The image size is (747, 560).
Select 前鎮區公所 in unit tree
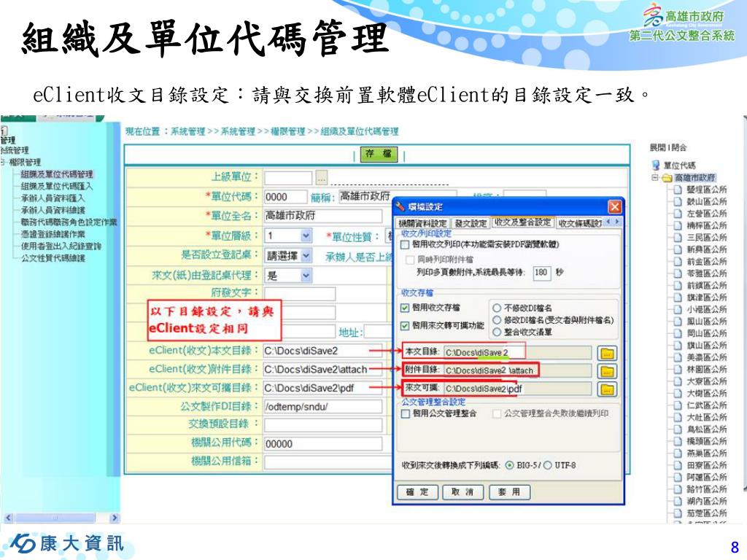click(706, 285)
